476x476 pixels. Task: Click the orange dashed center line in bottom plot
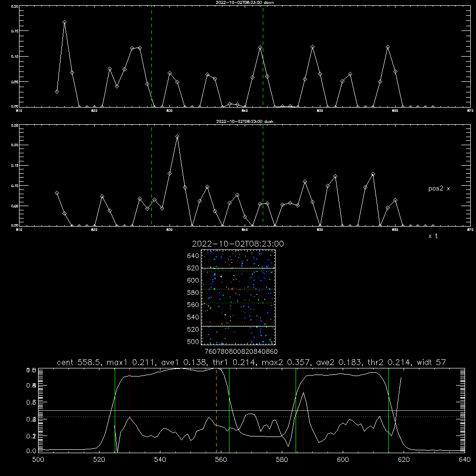[216, 410]
